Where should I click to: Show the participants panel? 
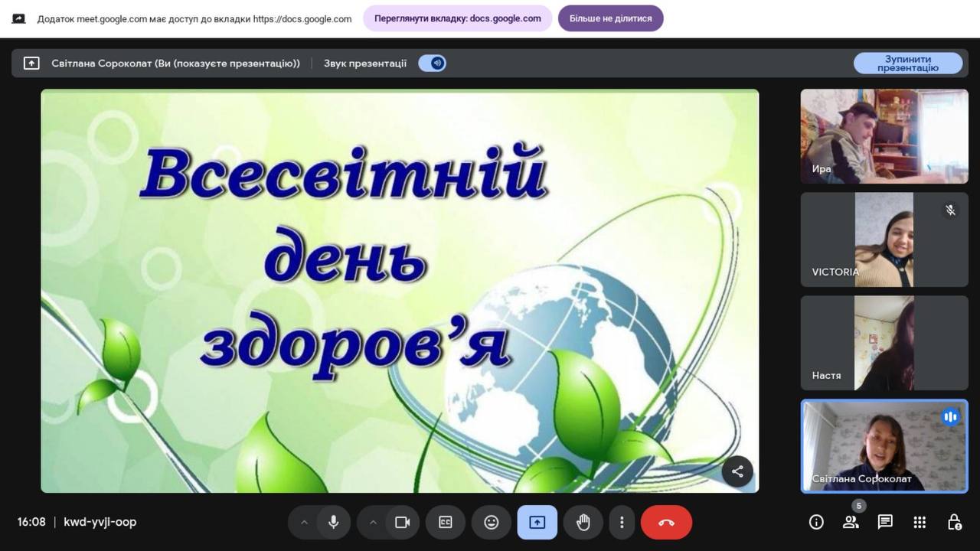click(x=851, y=522)
